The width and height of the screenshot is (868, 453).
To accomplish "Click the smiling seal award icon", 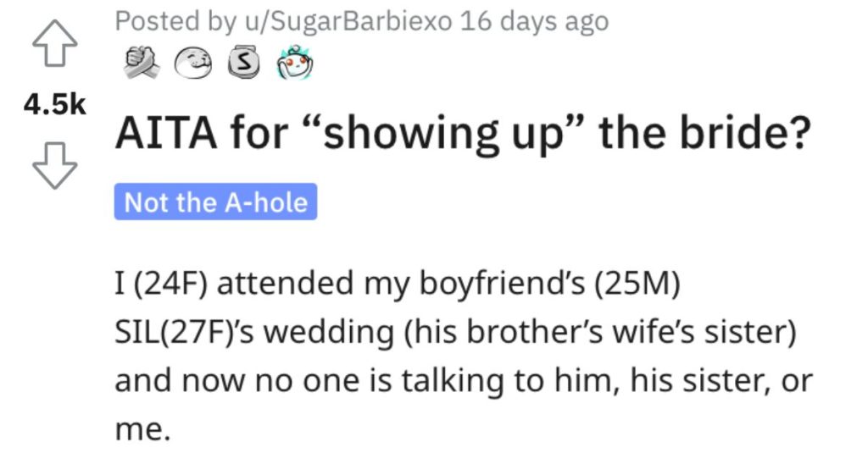I will [193, 64].
